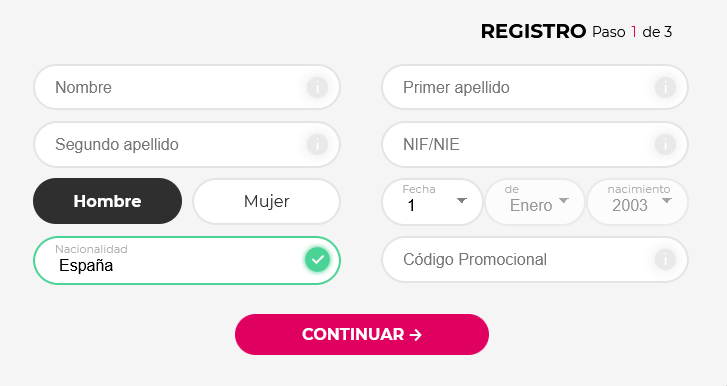
Task: Select Hombre gender option
Action: coord(108,201)
